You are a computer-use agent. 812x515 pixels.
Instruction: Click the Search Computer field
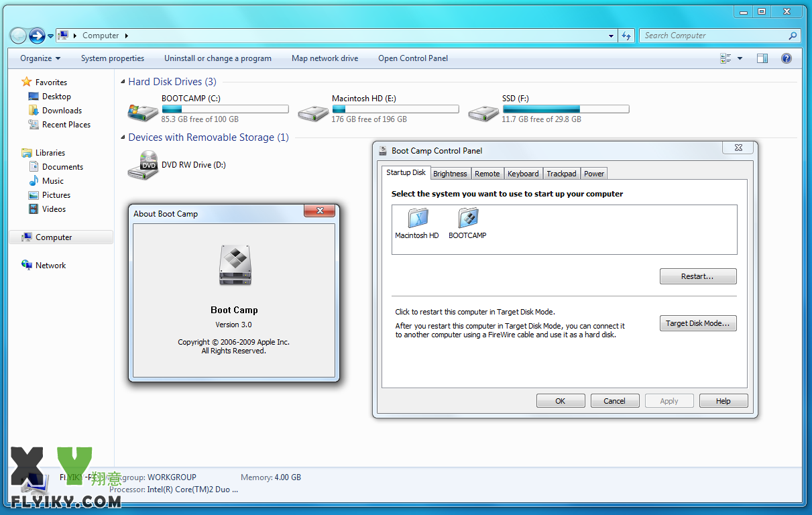click(719, 36)
